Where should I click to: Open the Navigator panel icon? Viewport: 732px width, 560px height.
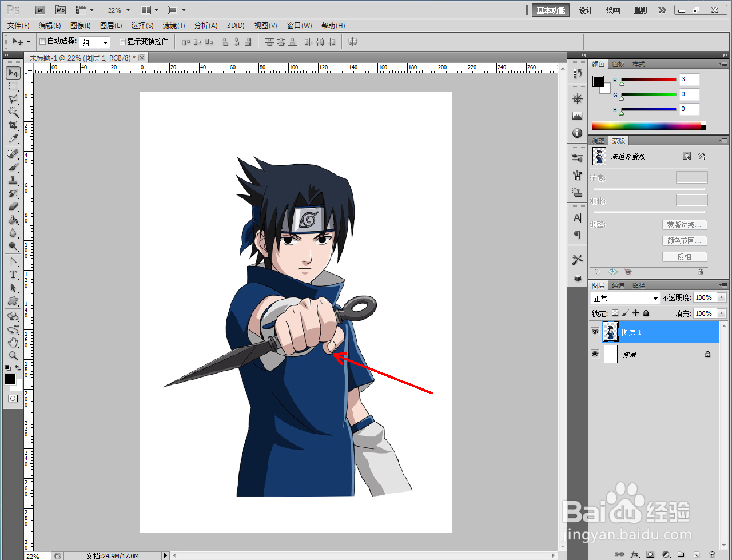(577, 99)
